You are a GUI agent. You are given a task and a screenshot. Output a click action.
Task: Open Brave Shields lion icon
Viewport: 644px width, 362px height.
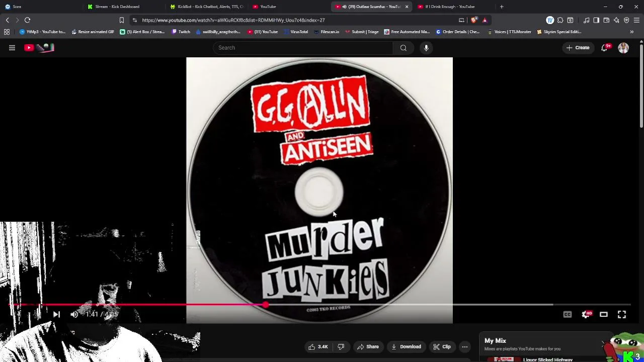474,20
